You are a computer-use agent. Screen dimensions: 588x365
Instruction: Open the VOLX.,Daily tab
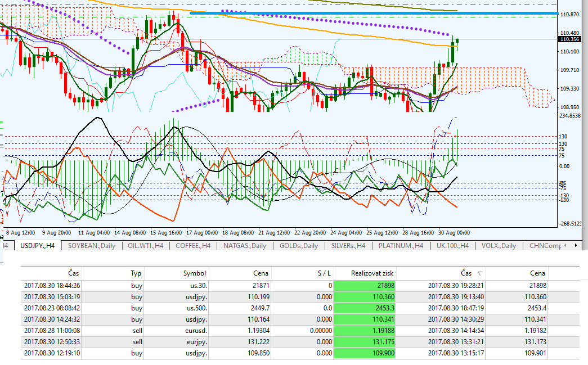[498, 246]
